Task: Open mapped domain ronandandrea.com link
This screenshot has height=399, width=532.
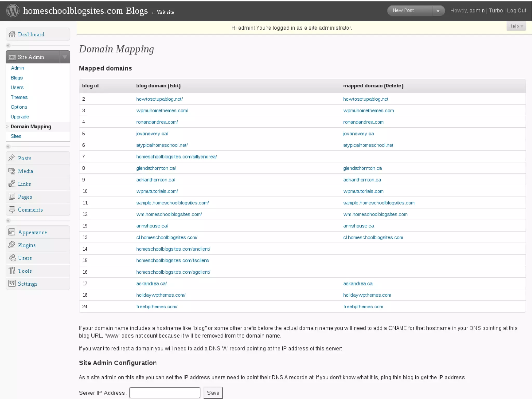Action: pos(363,122)
